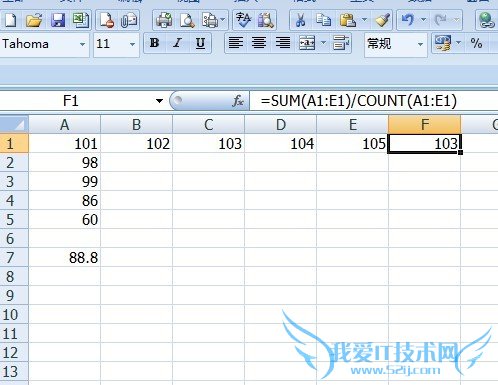Toggle bold formatting
The height and width of the screenshot is (385, 498).
coord(154,43)
